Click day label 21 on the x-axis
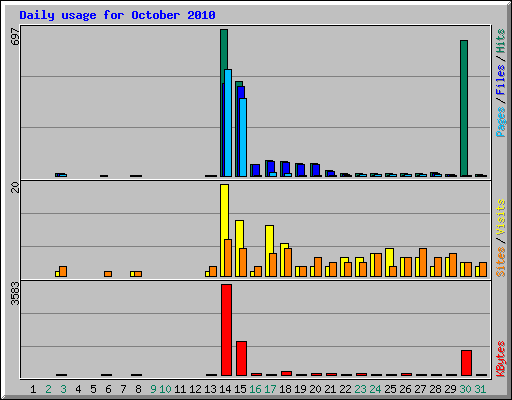 pos(330,389)
